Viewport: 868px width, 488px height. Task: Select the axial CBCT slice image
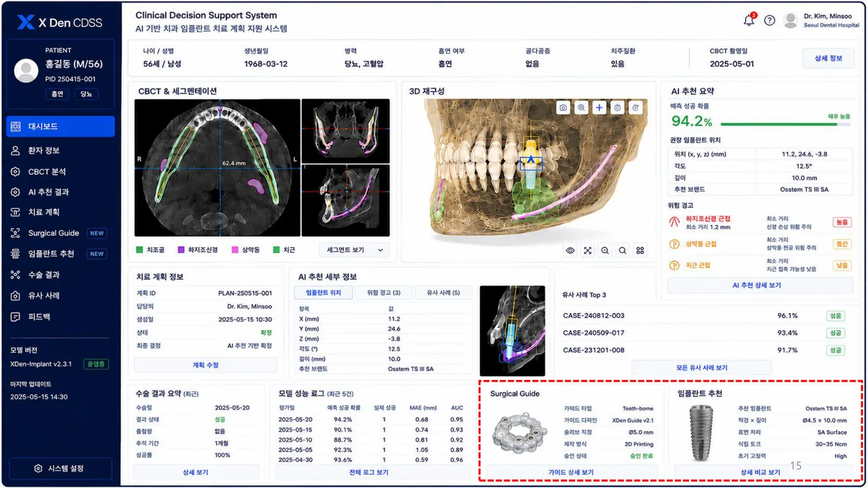[x=217, y=168]
